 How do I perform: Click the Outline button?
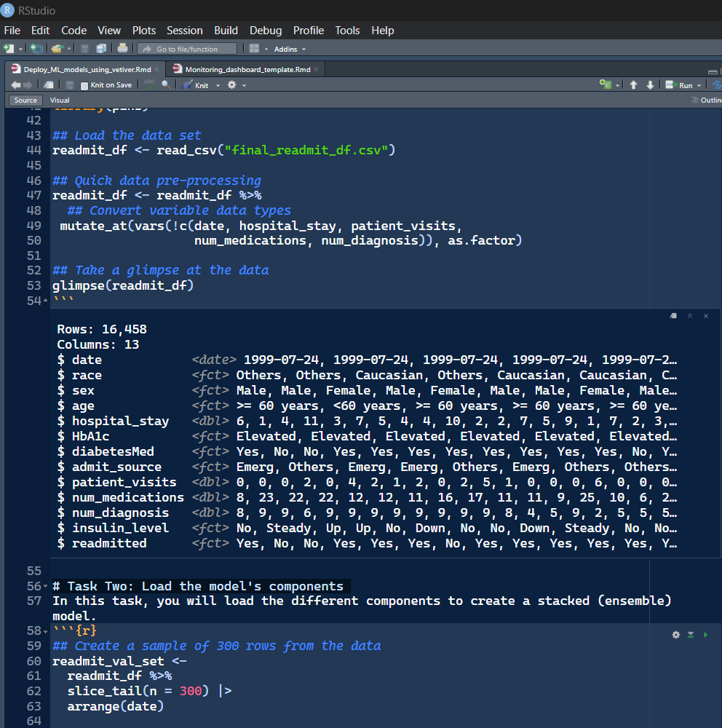point(707,100)
